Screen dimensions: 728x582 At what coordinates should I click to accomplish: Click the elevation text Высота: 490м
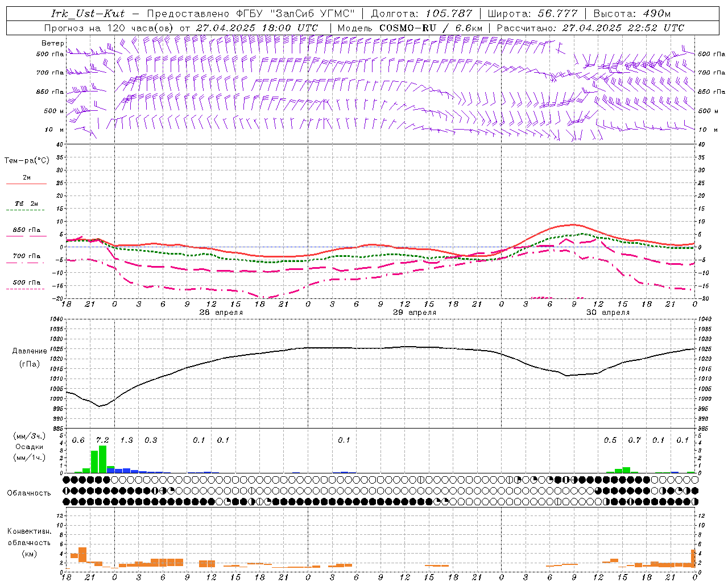[x=631, y=14]
